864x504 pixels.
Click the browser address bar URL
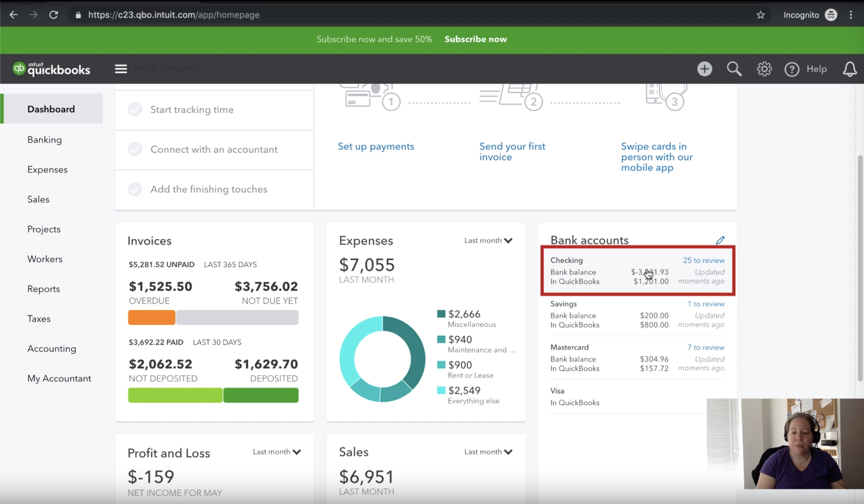pyautogui.click(x=174, y=15)
